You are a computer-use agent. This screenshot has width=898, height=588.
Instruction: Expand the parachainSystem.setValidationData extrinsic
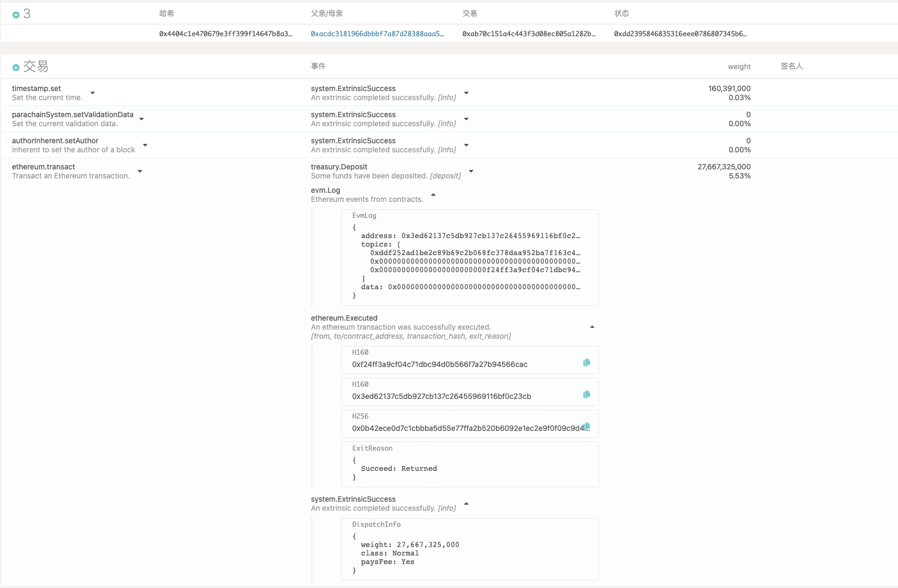click(x=142, y=119)
